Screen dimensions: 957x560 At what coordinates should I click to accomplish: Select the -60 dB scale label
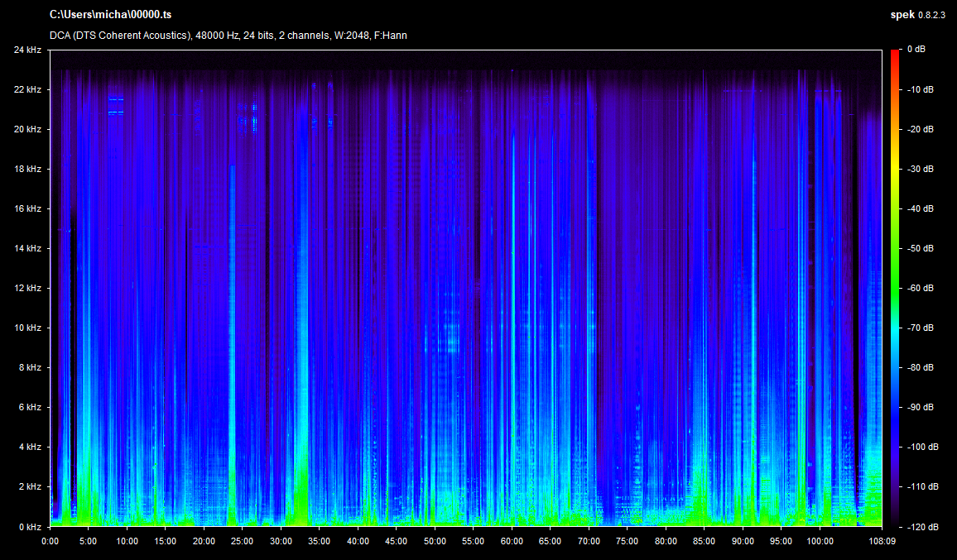[920, 289]
